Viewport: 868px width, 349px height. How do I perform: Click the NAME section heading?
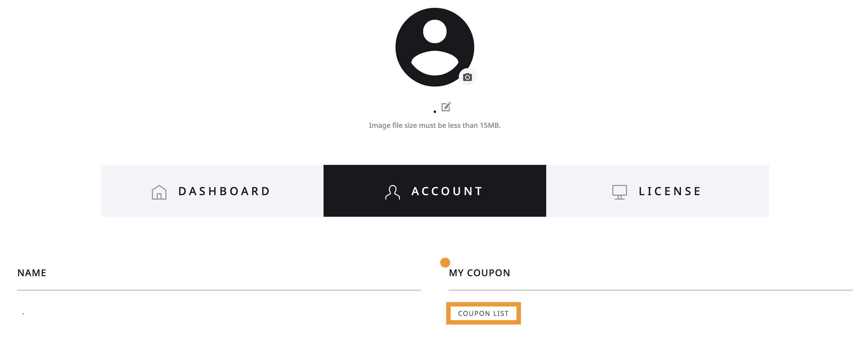click(x=32, y=273)
